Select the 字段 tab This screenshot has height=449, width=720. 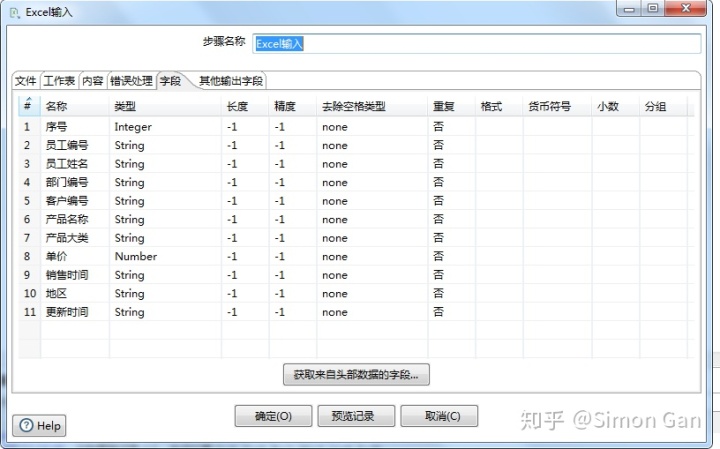coord(170,81)
